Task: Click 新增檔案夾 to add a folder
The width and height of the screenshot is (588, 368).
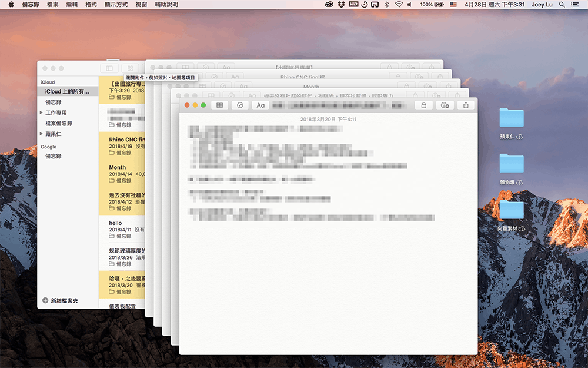Action: [60, 300]
